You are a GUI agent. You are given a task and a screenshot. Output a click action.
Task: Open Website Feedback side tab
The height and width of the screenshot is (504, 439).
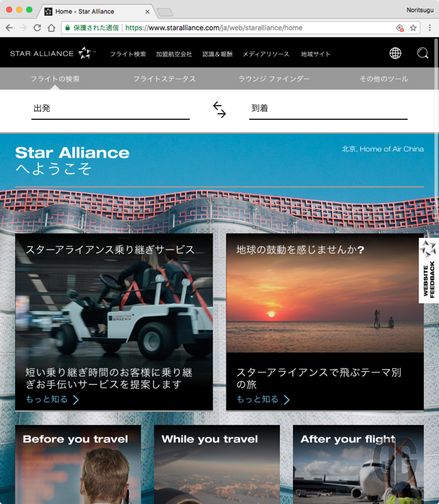(429, 271)
